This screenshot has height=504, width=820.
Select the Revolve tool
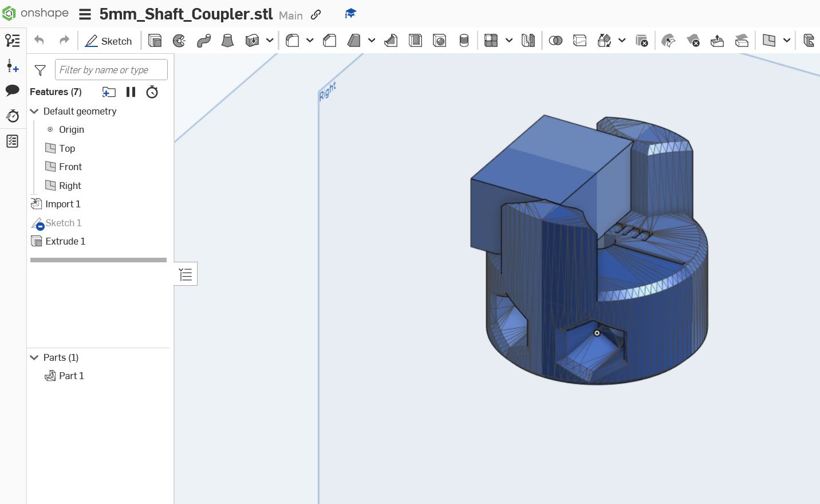[179, 40]
